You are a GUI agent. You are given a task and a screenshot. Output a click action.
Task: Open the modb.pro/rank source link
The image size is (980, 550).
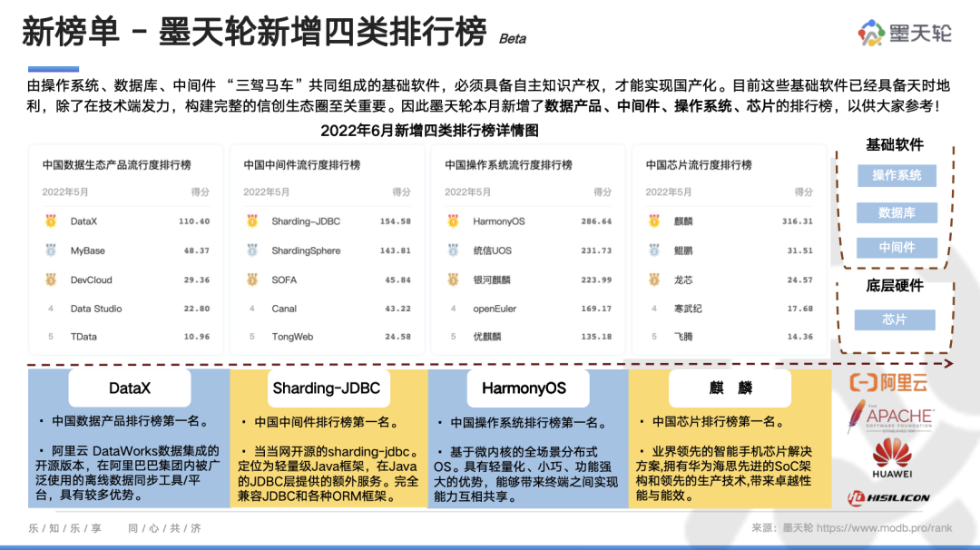(885, 528)
